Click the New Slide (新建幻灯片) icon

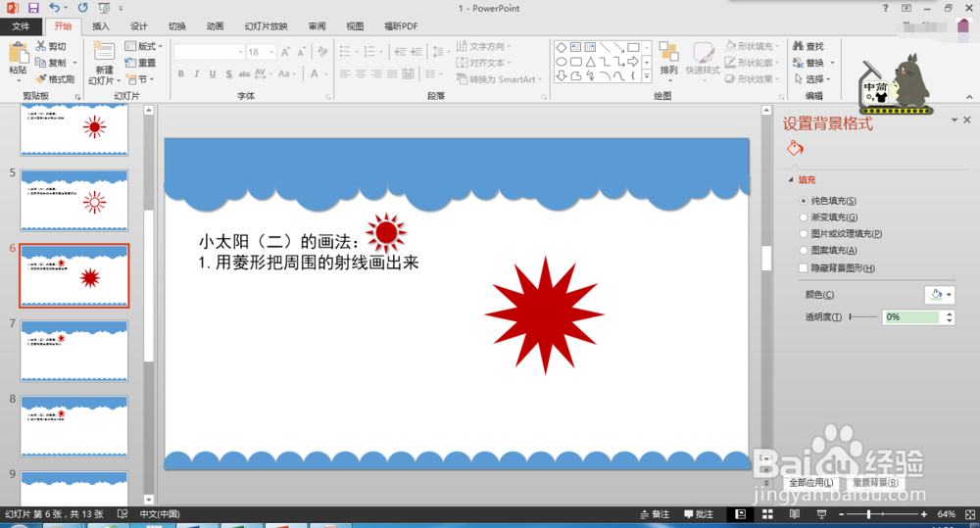click(103, 52)
